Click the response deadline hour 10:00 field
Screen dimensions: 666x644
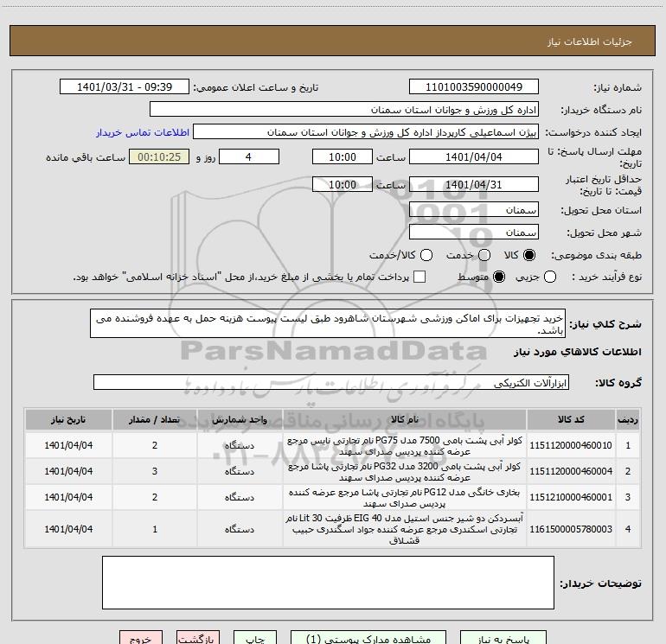(x=343, y=157)
